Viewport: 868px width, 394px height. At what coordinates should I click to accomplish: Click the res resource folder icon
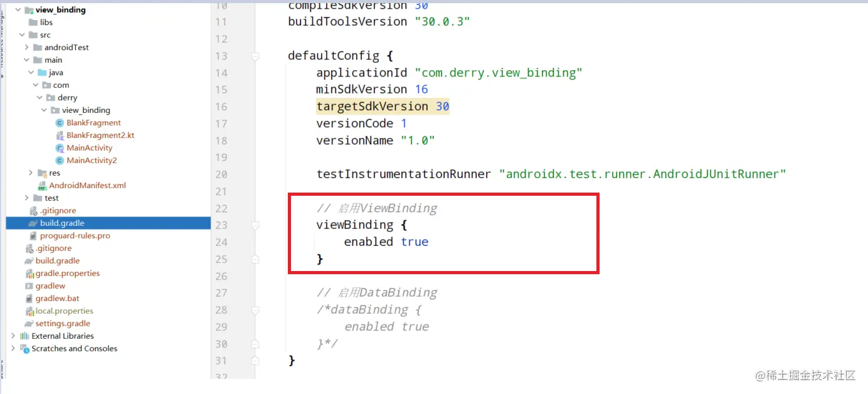coord(42,173)
